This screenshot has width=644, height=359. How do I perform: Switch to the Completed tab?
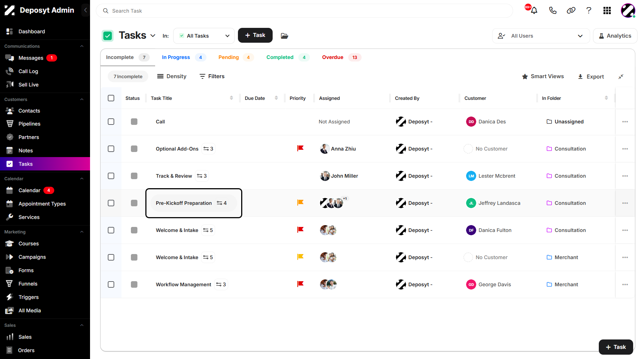click(x=287, y=57)
